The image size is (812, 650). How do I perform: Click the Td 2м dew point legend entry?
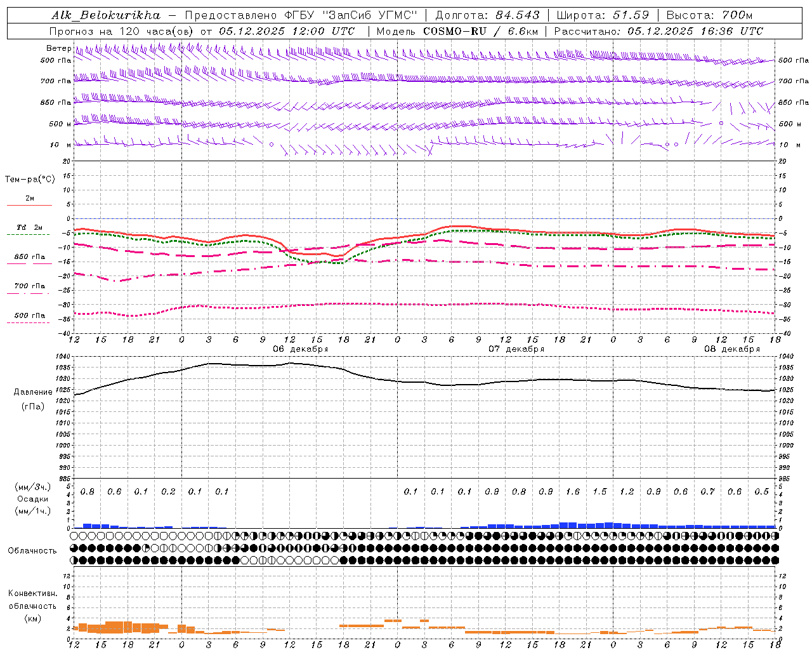point(29,227)
